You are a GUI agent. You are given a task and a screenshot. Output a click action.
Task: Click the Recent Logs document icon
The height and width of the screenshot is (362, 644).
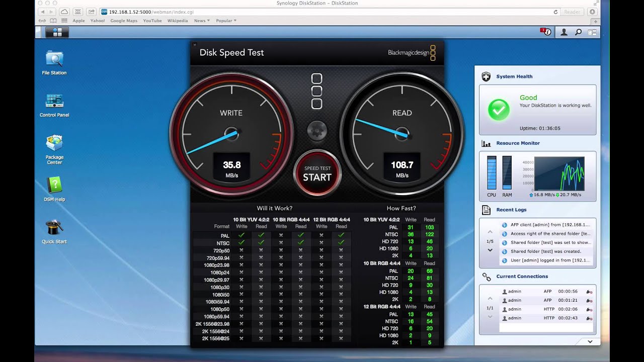click(486, 210)
